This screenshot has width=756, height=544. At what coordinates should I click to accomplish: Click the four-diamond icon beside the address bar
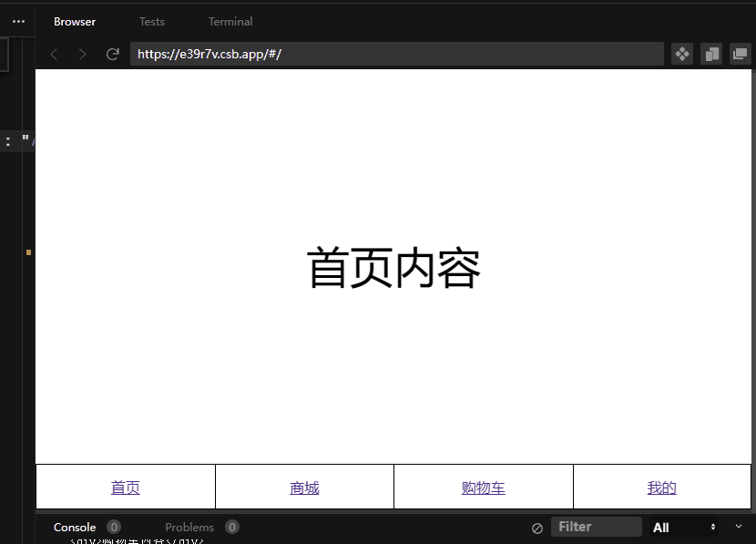(682, 54)
